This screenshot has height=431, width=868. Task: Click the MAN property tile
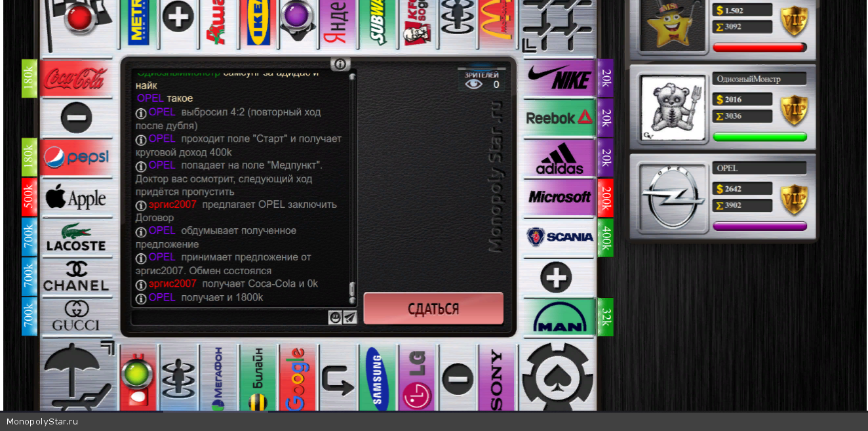coord(559,317)
